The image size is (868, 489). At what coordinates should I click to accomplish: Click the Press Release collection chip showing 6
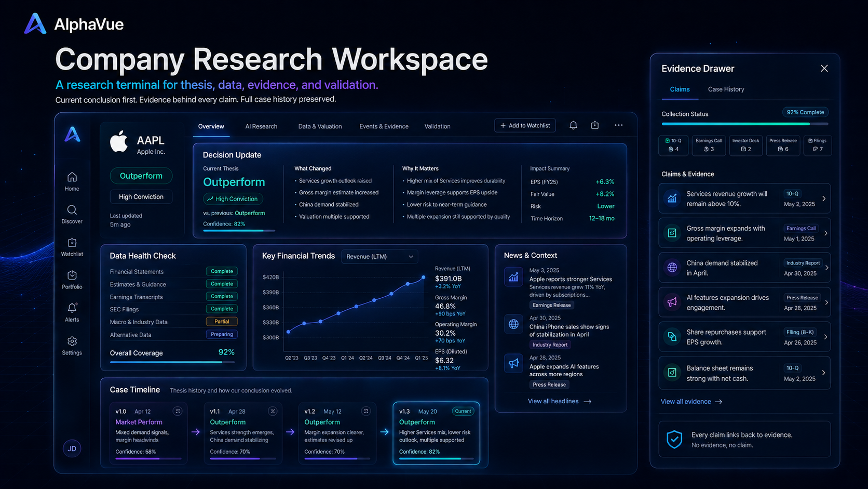coord(783,145)
